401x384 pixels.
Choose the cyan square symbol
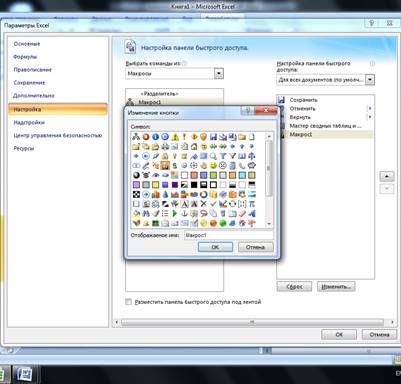pyautogui.click(x=242, y=175)
